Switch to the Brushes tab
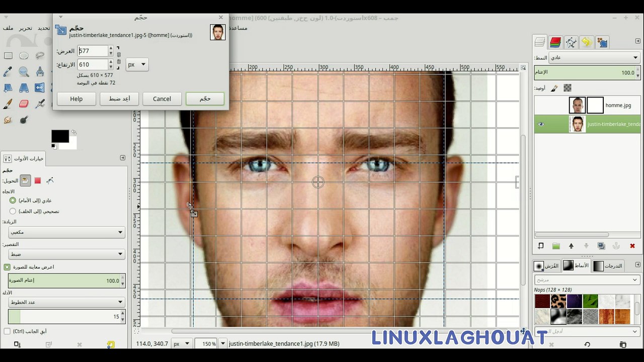The image size is (644, 362). pos(546,265)
